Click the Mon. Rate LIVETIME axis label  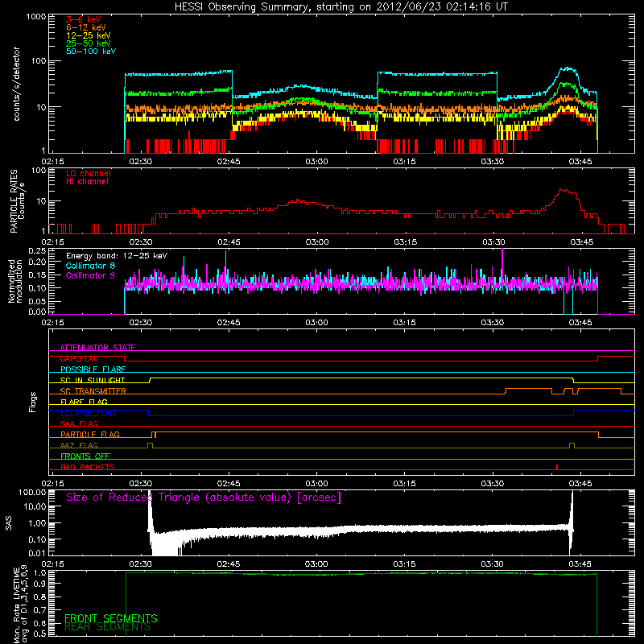(21, 605)
